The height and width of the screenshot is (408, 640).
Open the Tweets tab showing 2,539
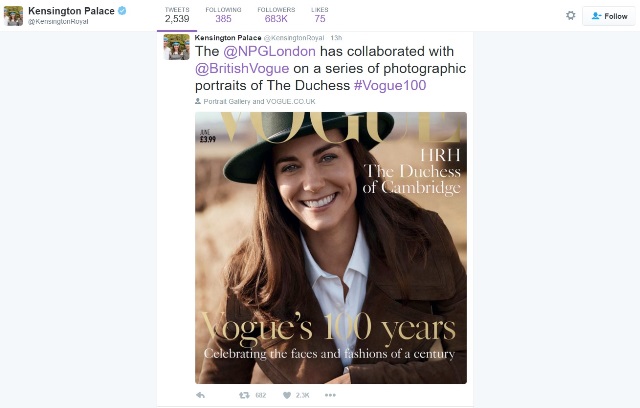click(177, 14)
